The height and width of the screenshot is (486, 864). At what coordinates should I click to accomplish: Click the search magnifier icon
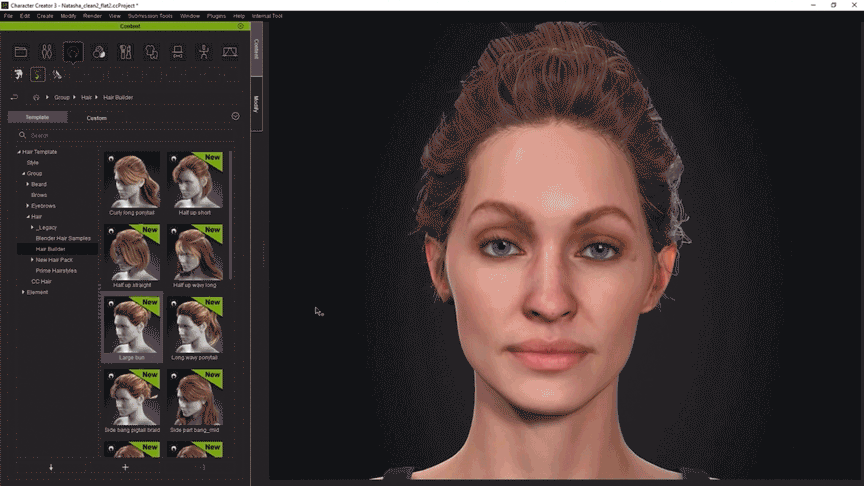coord(23,135)
